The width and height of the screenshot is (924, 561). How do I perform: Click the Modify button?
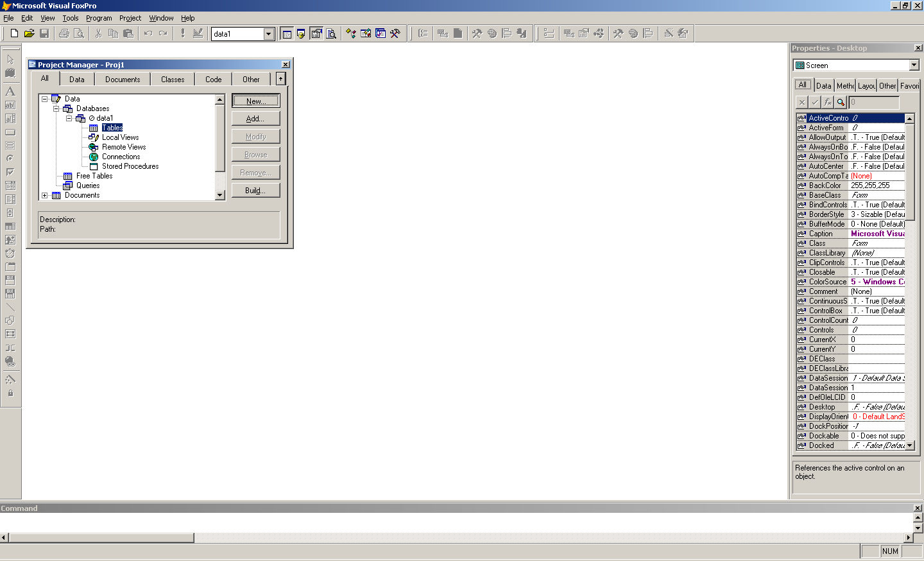click(x=256, y=137)
